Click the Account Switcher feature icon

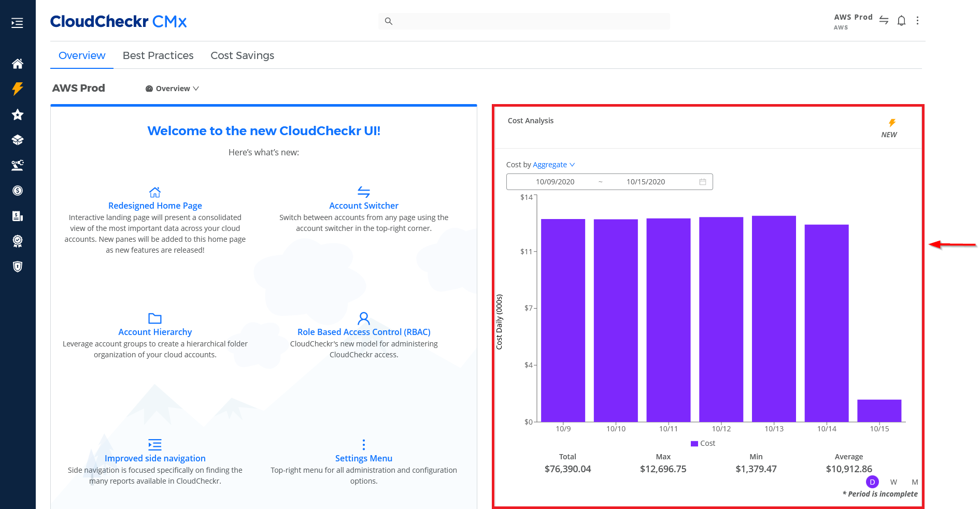364,192
